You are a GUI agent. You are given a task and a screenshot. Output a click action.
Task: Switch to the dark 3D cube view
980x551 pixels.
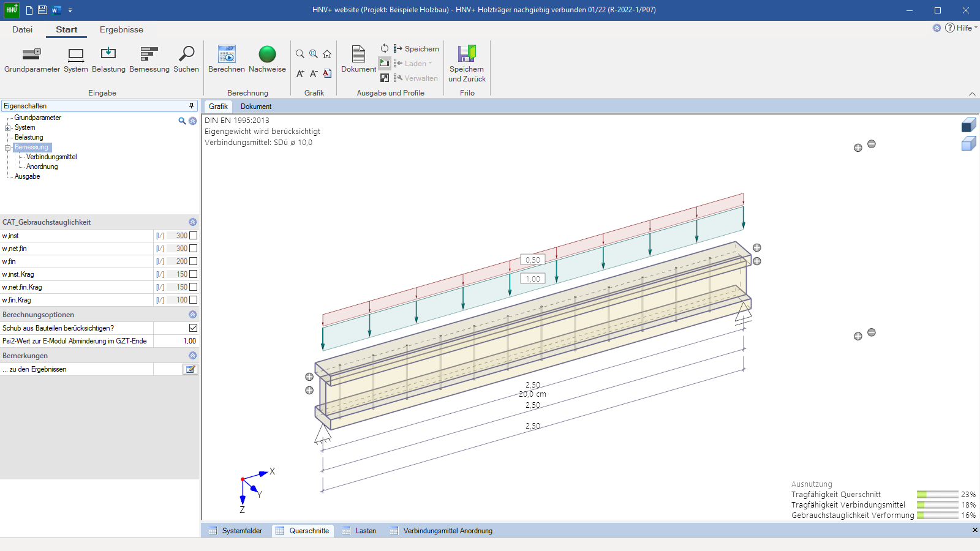pyautogui.click(x=968, y=126)
